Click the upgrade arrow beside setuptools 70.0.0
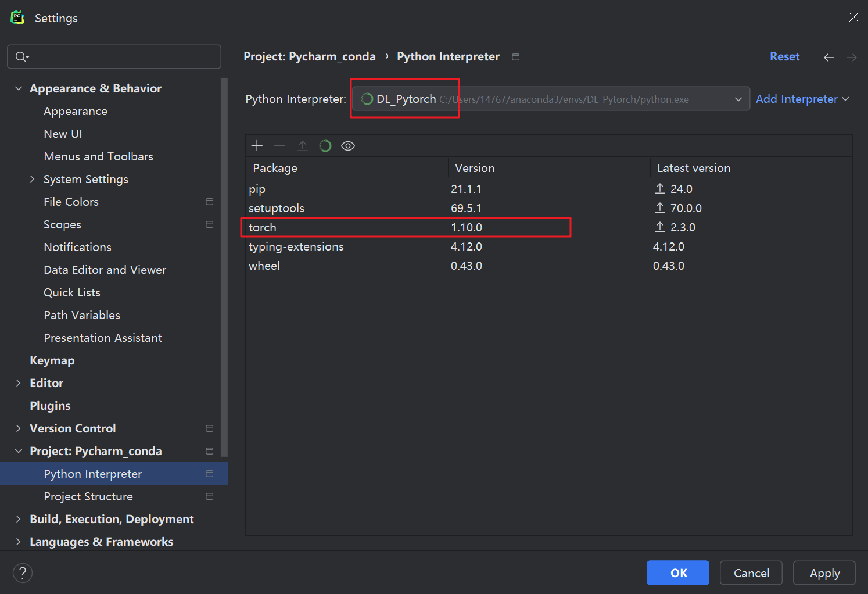 coord(660,207)
